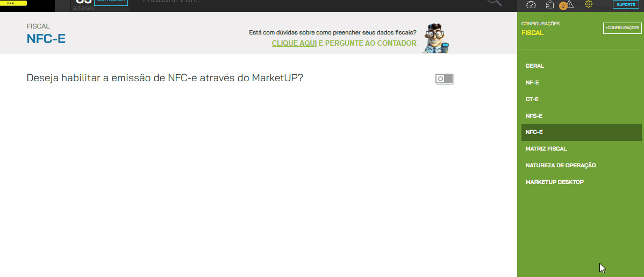Viewport: 644px width, 277px height.
Task: Click the +Configurações button
Action: 622,28
